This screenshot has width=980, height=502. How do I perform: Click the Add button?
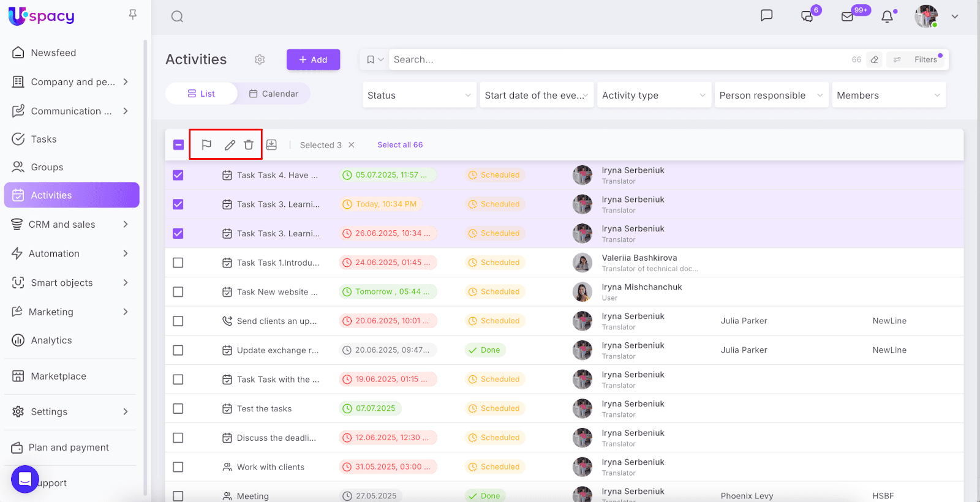point(313,59)
